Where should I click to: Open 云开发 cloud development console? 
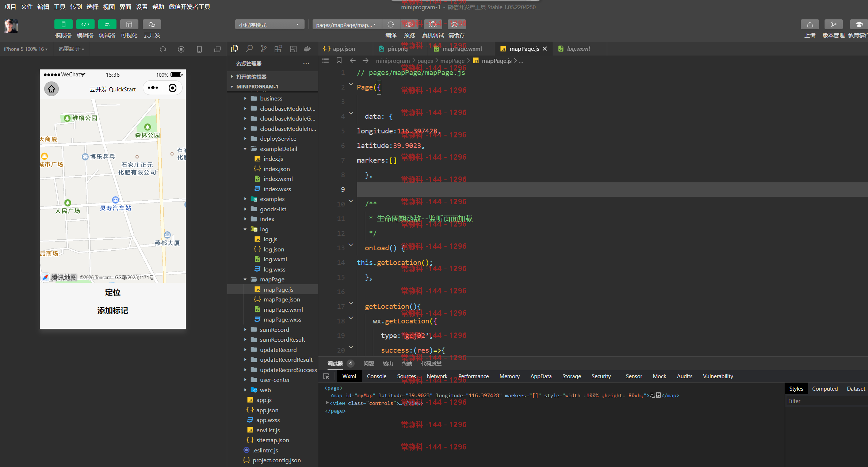[152, 24]
